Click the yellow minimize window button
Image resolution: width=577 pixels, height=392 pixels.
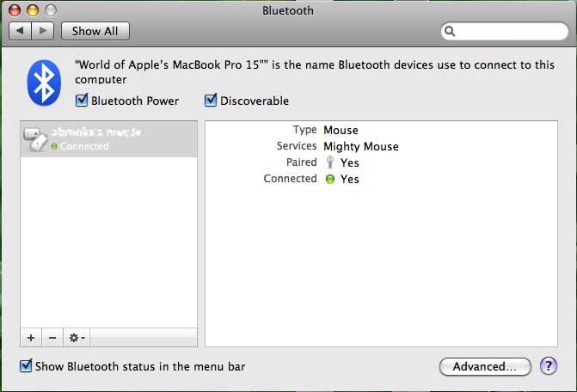[x=33, y=10]
